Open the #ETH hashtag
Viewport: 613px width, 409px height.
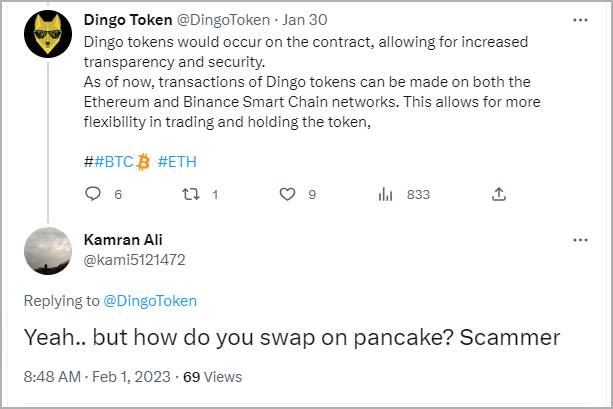(177, 161)
